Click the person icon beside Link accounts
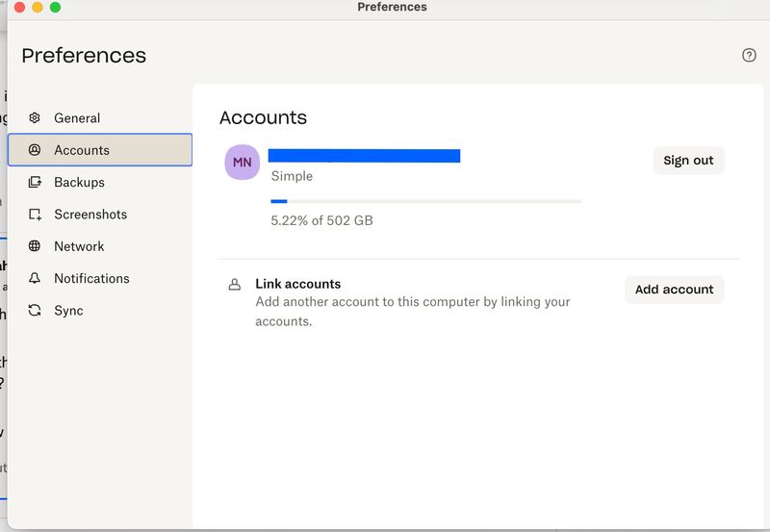Viewport: 770px width, 532px height. [x=234, y=285]
